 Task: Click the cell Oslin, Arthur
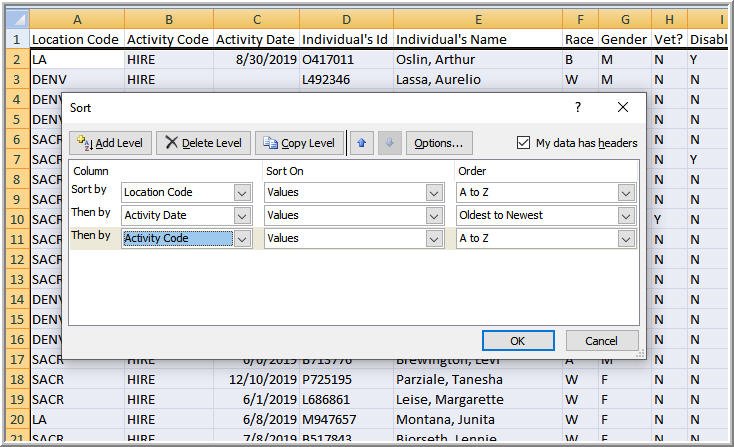click(x=478, y=59)
